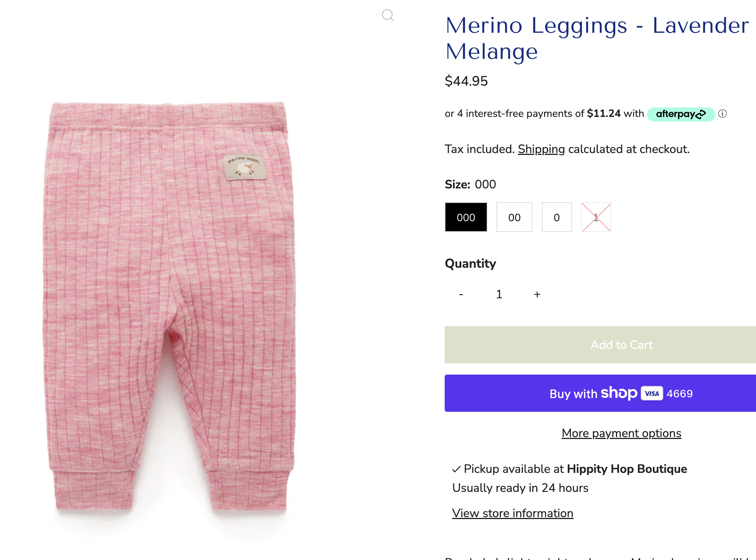
Task: Select size 0 option
Action: [x=557, y=217]
